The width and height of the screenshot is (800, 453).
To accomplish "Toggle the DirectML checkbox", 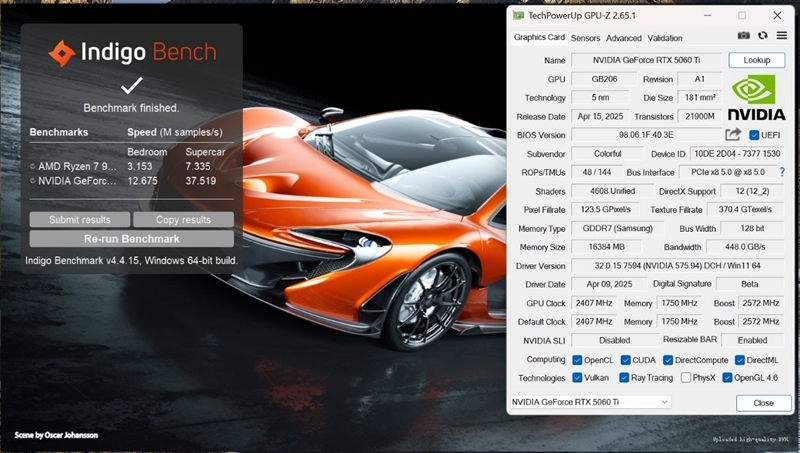I will pos(740,360).
